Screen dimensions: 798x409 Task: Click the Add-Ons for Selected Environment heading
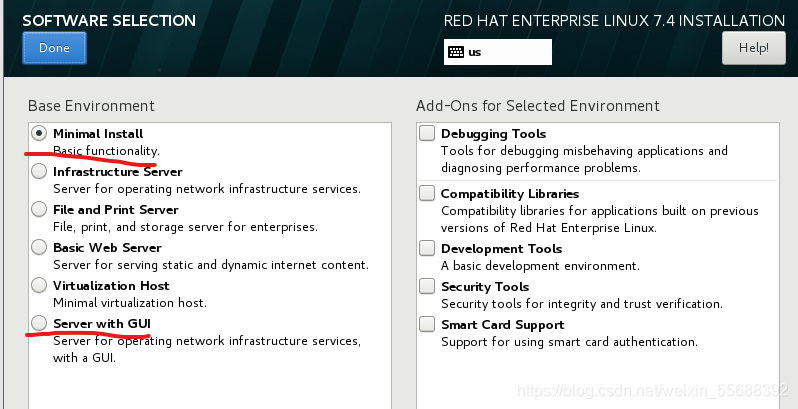click(x=537, y=106)
